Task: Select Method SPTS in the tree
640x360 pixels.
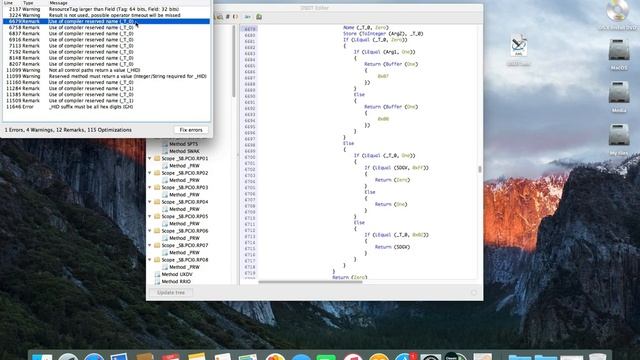Action: coord(183,144)
